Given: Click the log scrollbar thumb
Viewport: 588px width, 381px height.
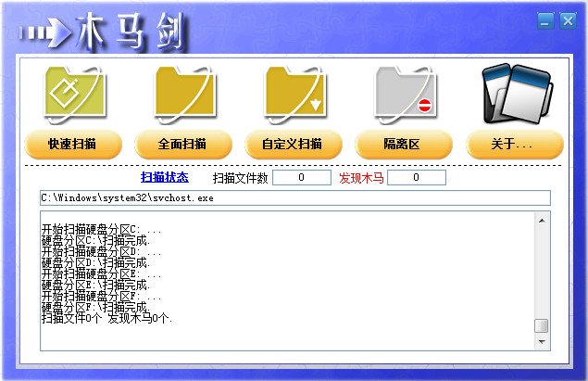Looking at the screenshot, I should 542,325.
